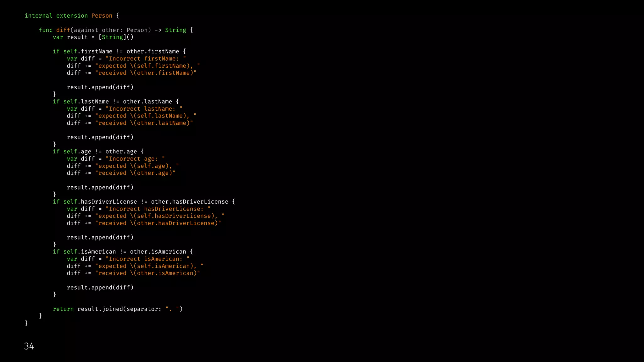Click the line 'expected \(self.lastName), '

pyautogui.click(x=132, y=116)
